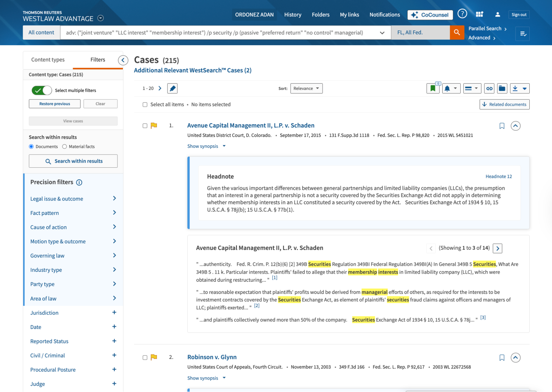Open the Advanced search link
This screenshot has height=392, width=552.
pyautogui.click(x=482, y=38)
